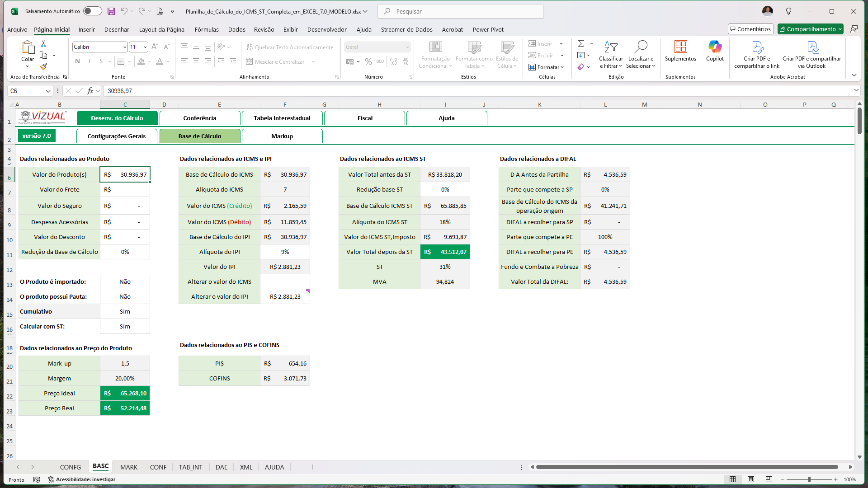Click the Format Painter brush icon
This screenshot has width=868, height=488.
(x=43, y=67)
